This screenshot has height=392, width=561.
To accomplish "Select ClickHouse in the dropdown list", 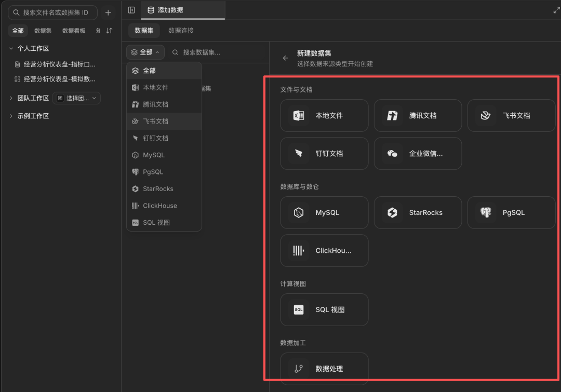I will (x=164, y=206).
